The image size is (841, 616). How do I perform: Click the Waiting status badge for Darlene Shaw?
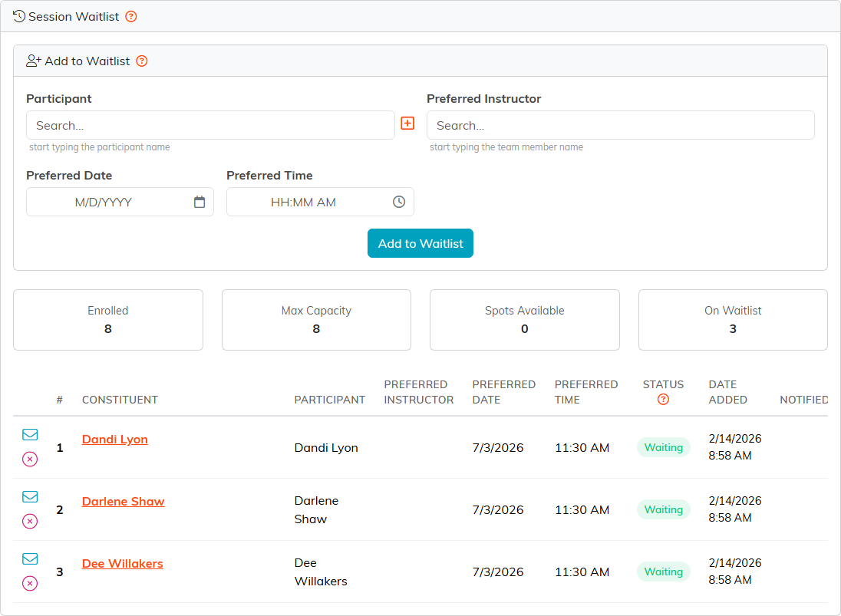[x=664, y=510]
